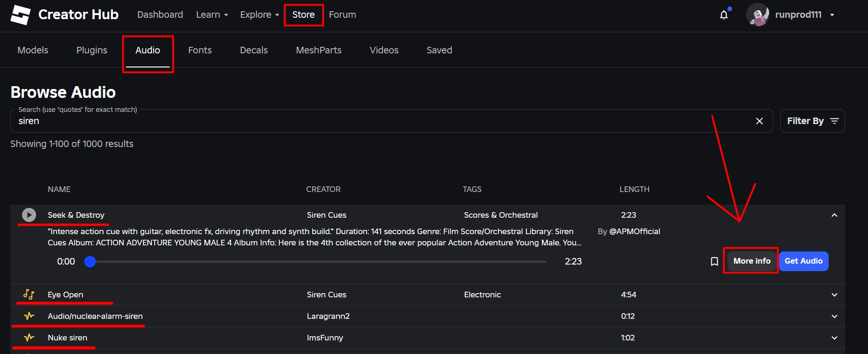Switch to the Plugins tab
Screen dimensions: 868x354
92,50
